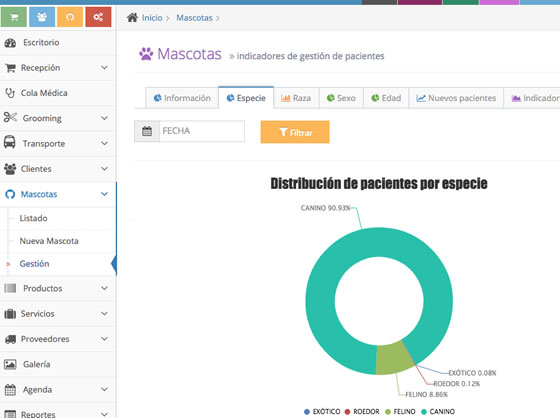Click the Recepción cart icon
This screenshot has width=560, height=420.
pos(10,68)
